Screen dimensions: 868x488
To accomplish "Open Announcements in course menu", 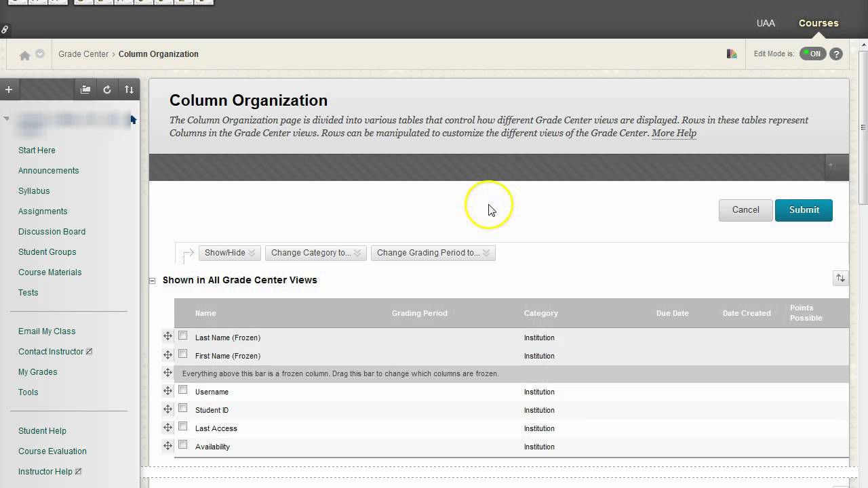I will [x=48, y=171].
